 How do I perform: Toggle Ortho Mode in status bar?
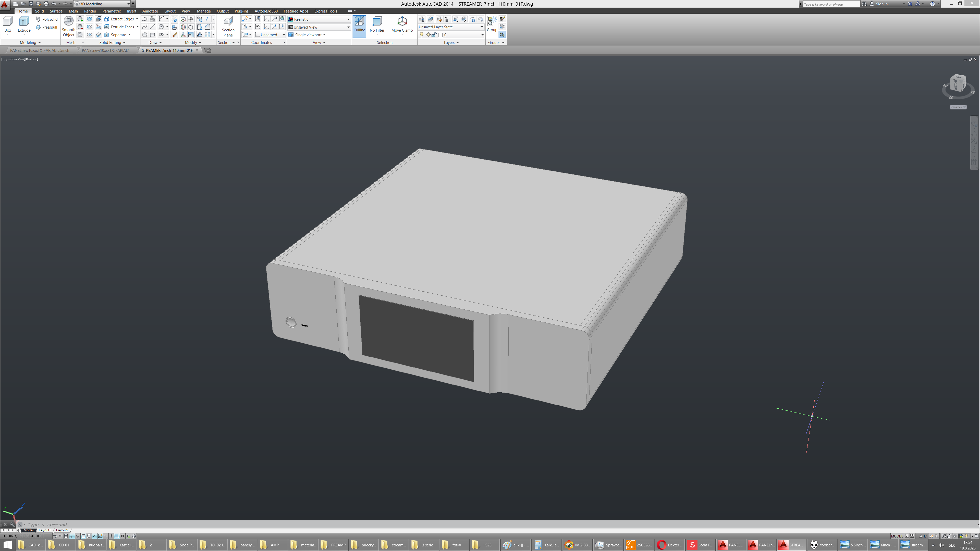72,536
